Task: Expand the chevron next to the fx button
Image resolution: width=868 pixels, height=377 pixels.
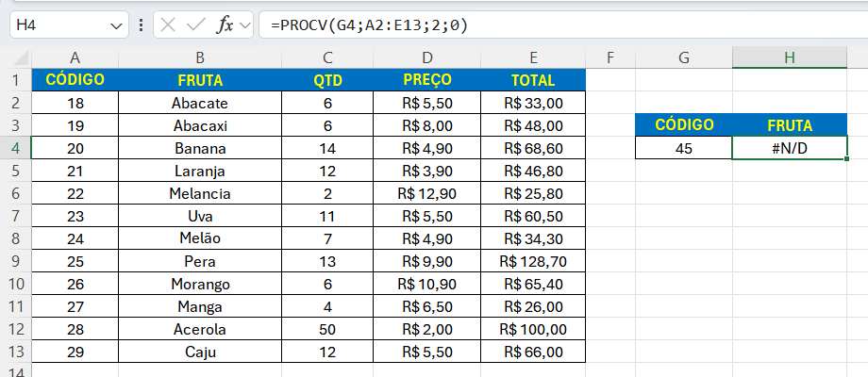Action: pos(245,25)
